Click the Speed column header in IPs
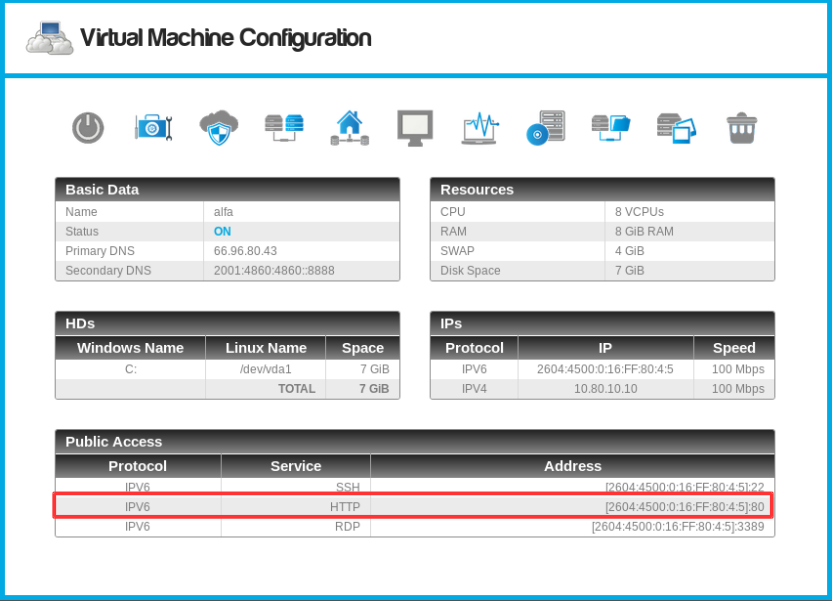Screen dimensions: 832x601 734,348
